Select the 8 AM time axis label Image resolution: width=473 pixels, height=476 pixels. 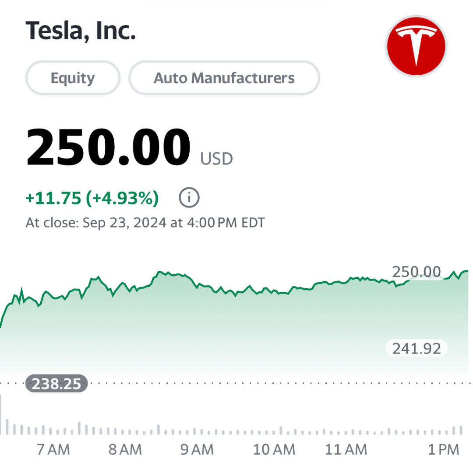point(125,449)
